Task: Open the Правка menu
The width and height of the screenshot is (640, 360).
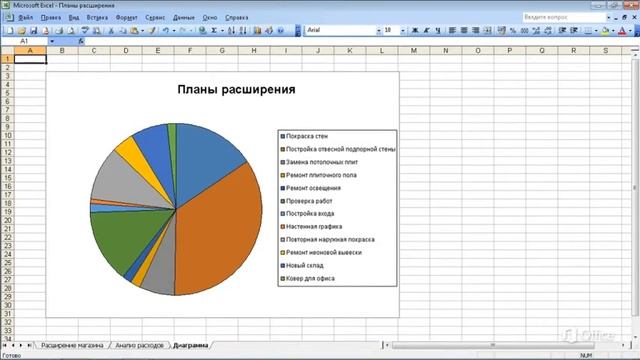Action: 51,18
